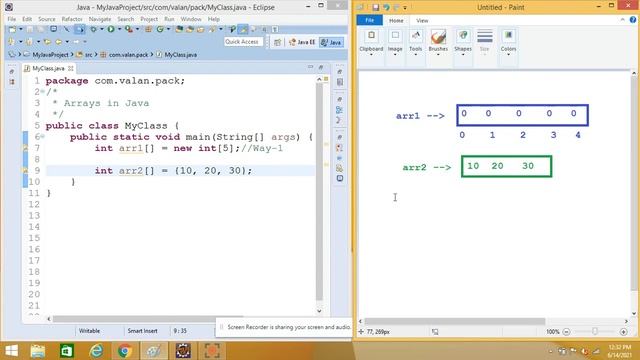Click the Debug bug icon in Eclipse toolbar
The image size is (640, 360).
point(93,29)
